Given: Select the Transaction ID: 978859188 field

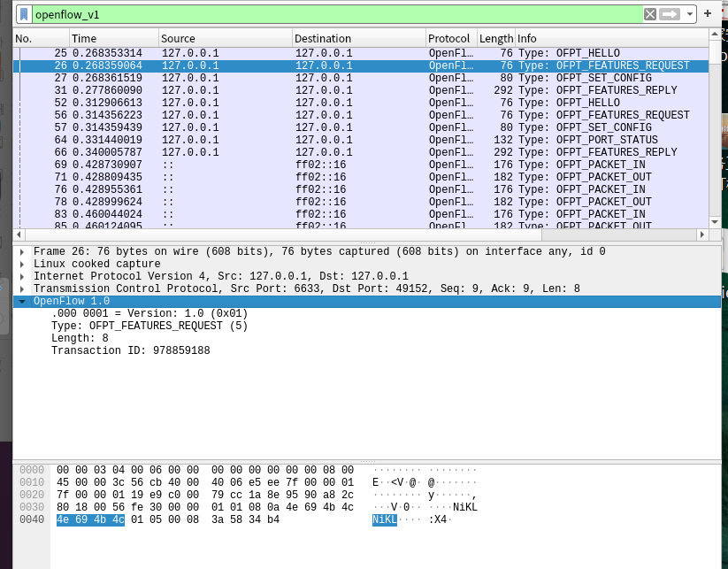Looking at the screenshot, I should click(x=130, y=350).
